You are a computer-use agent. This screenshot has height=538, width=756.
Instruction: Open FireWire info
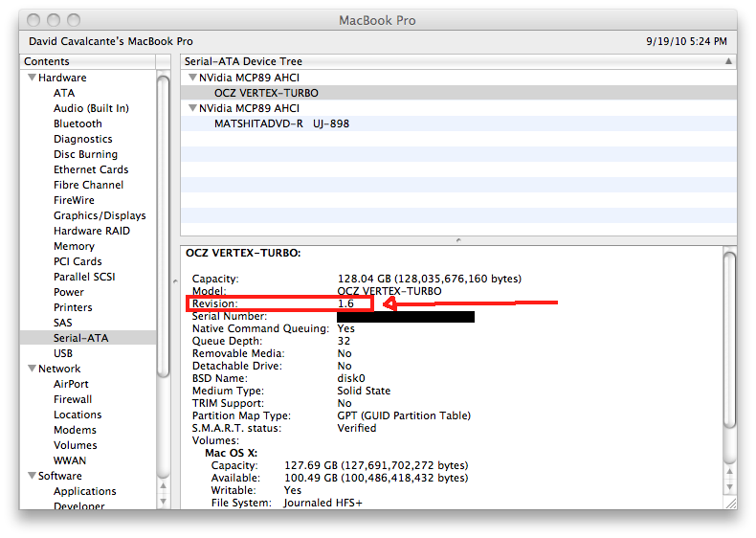[x=74, y=200]
